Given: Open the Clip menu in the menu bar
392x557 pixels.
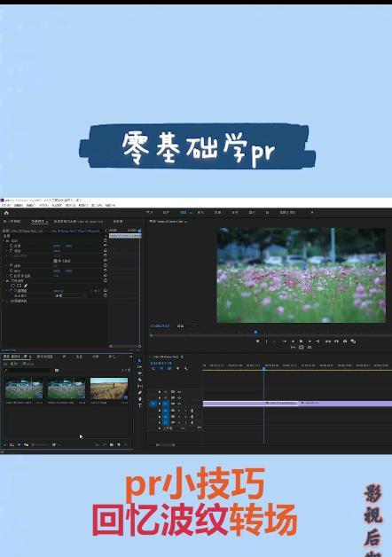Looking at the screenshot, I should tap(31, 205).
